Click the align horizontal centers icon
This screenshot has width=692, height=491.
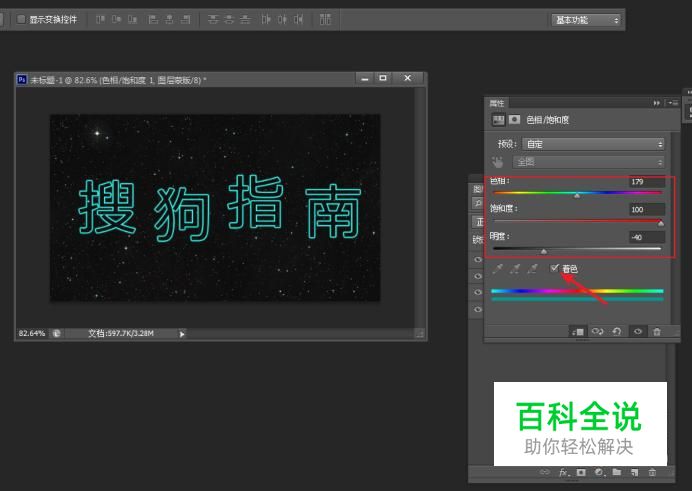[x=169, y=19]
